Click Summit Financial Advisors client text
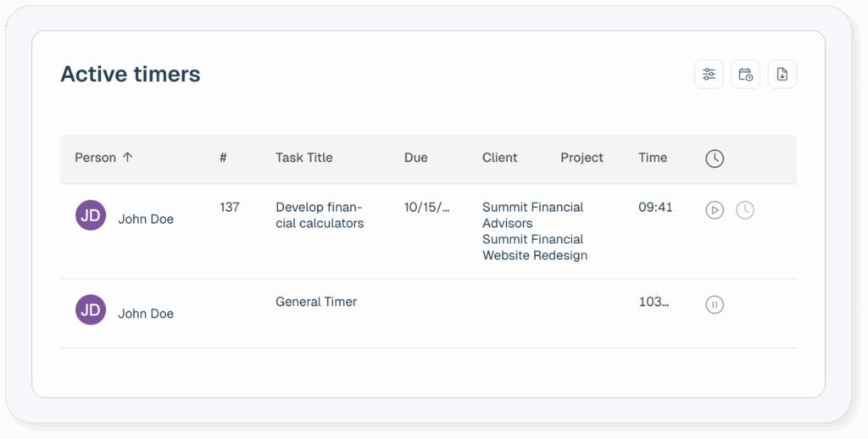868x439 pixels. pos(532,215)
